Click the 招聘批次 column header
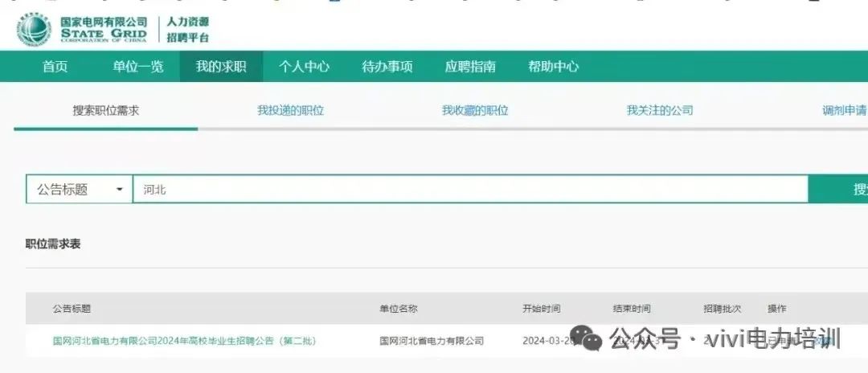868x373 pixels. point(723,309)
